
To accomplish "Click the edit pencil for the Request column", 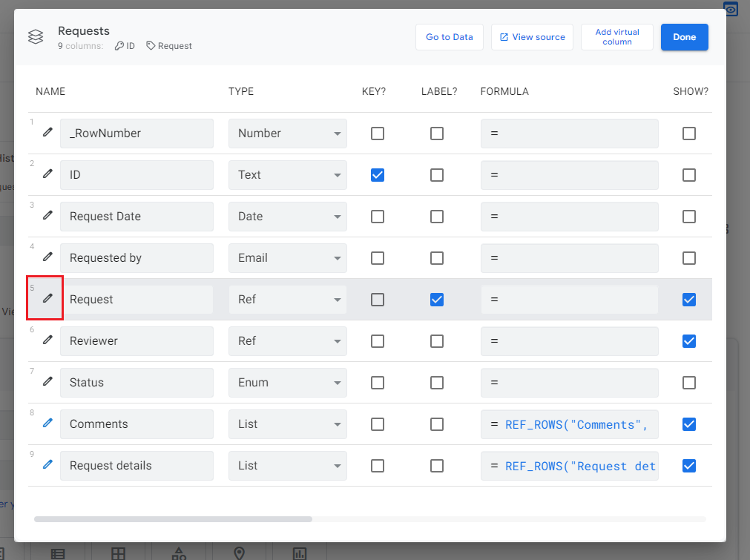I will point(46,300).
